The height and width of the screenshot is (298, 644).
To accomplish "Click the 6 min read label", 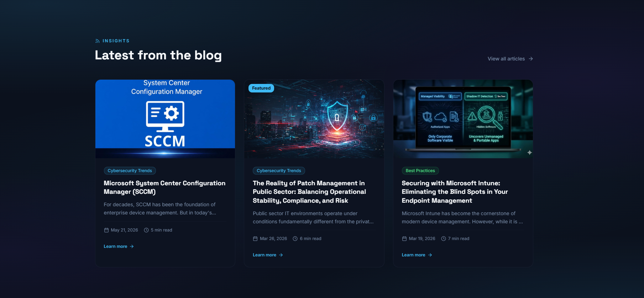I will tap(310, 239).
